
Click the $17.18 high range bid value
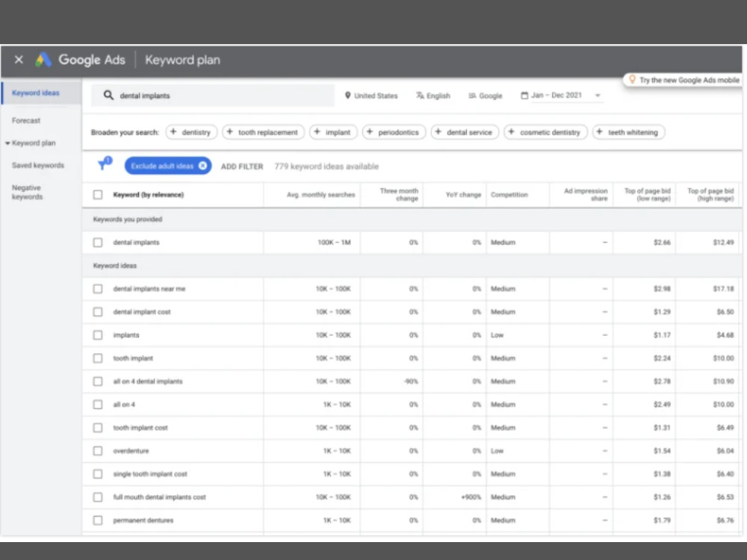click(723, 288)
